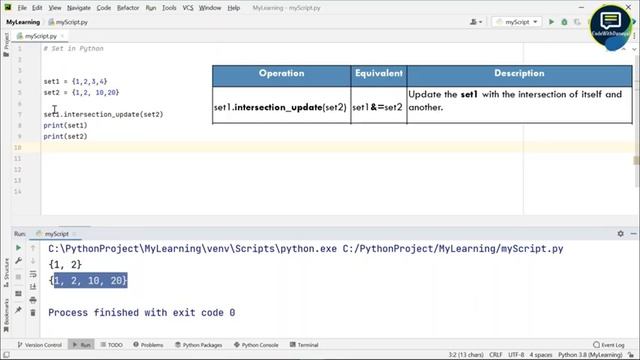
Task: Click the editor vertical scrollbar marker
Action: [x=636, y=160]
